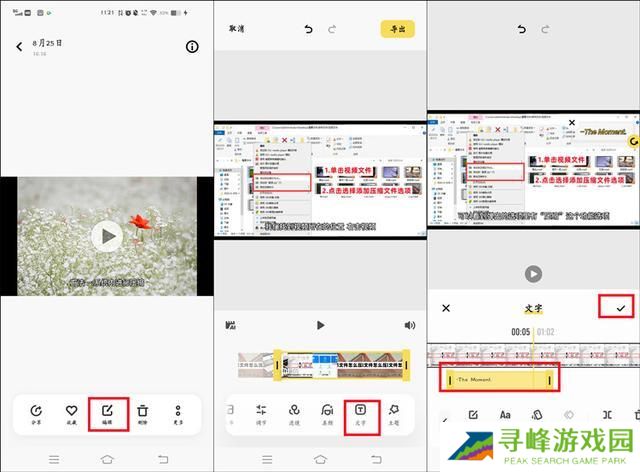
Task: Open the 调节 (Adjust) tool tab
Action: [262, 413]
